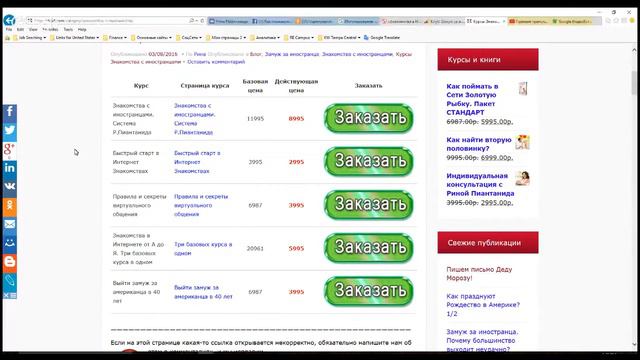This screenshot has width=640, height=360.
Task: Open the View menu
Action: (x=33, y=29)
